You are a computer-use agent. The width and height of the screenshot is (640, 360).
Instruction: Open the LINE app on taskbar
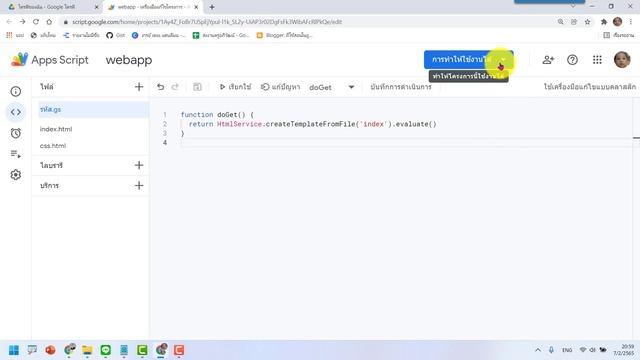[106, 350]
